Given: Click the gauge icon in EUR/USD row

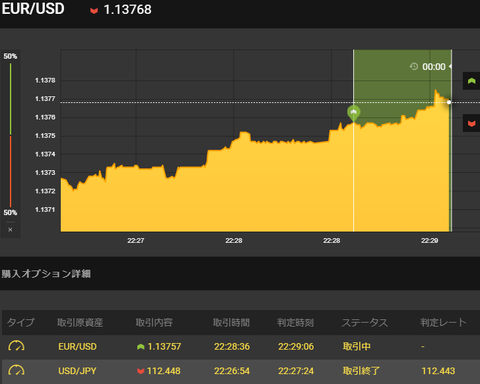Looking at the screenshot, I should tap(16, 346).
